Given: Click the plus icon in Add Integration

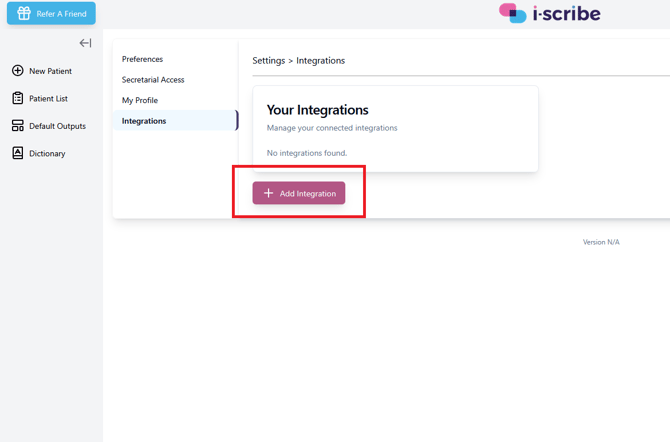Looking at the screenshot, I should click(x=268, y=193).
